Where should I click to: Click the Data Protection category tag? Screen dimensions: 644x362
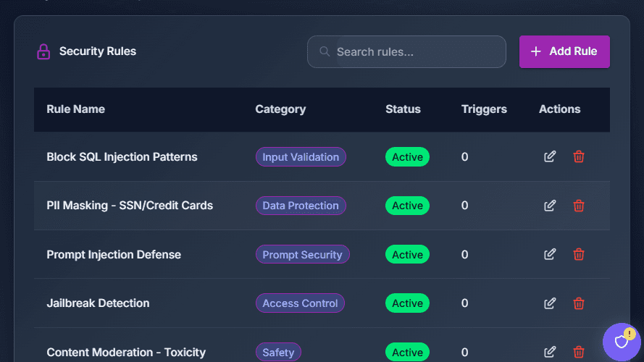click(301, 206)
